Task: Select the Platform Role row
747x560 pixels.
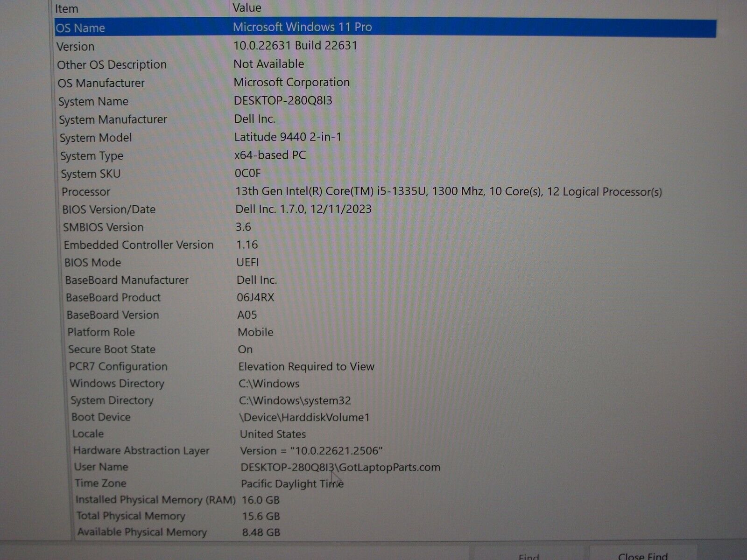Action: click(x=101, y=332)
